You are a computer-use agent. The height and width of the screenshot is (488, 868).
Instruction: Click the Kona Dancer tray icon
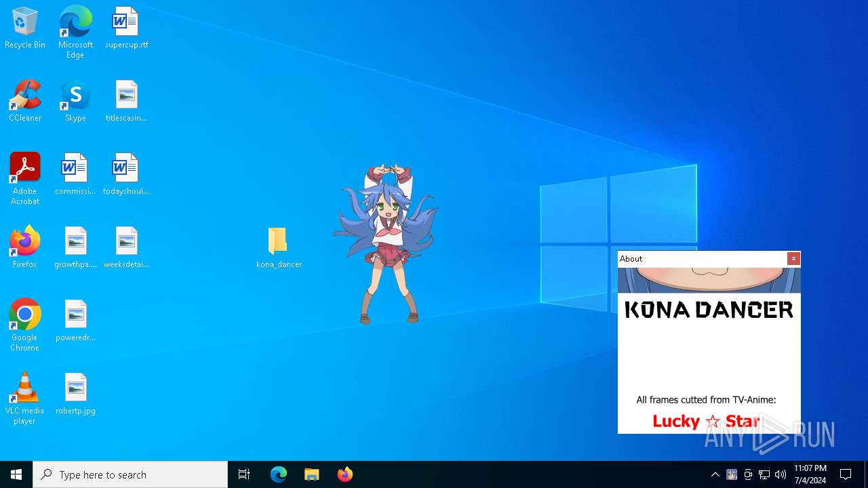tap(732, 474)
